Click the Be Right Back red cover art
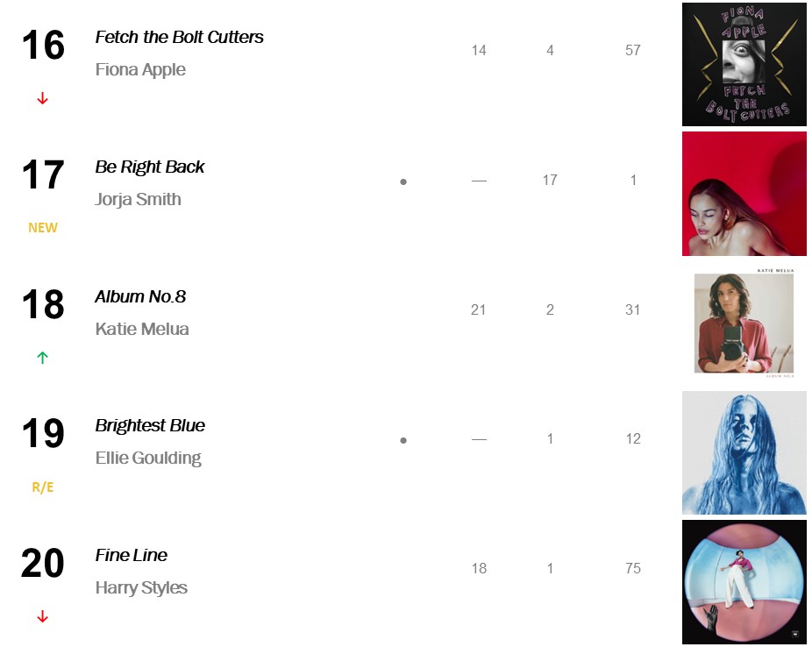Screen dimensions: 812x647 (744, 194)
